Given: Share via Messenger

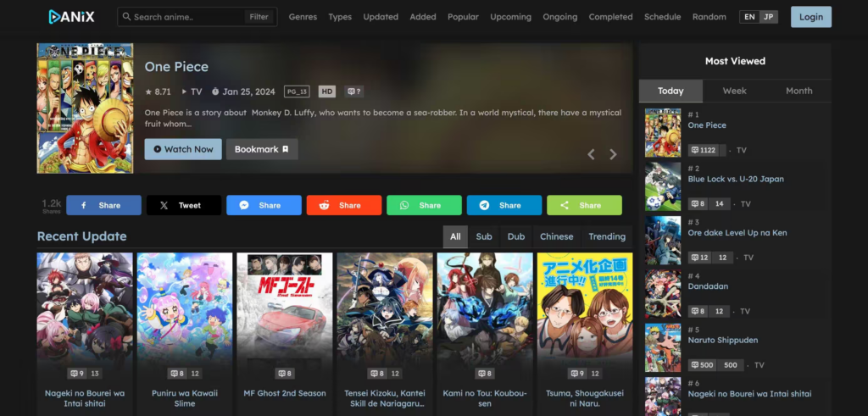Looking at the screenshot, I should coord(264,205).
